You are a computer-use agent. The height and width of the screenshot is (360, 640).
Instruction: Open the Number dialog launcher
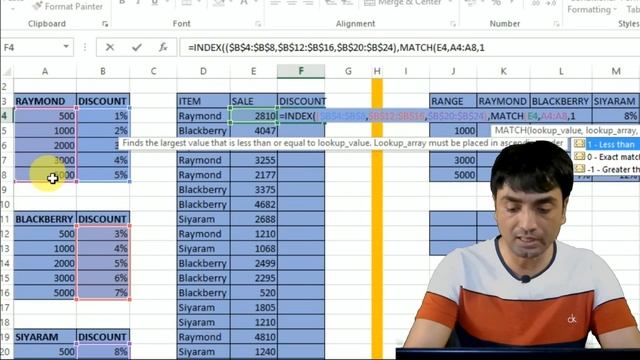556,24
